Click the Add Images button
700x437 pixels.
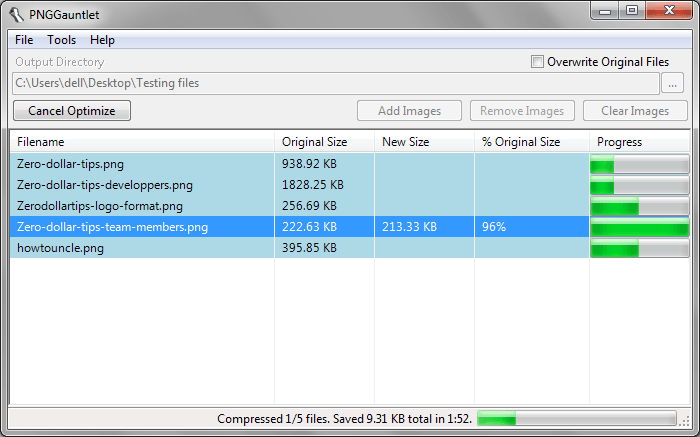[x=411, y=111]
